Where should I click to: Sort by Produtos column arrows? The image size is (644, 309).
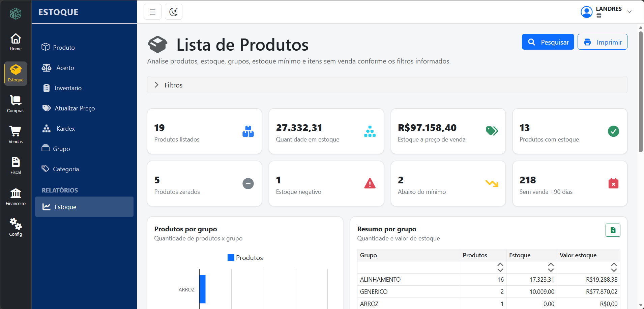pyautogui.click(x=500, y=267)
